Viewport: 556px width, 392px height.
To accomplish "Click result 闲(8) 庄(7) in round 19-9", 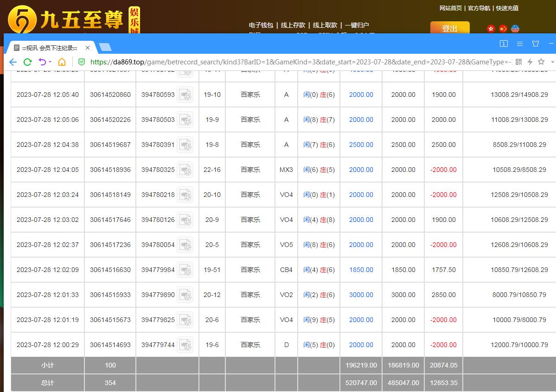I will [319, 120].
